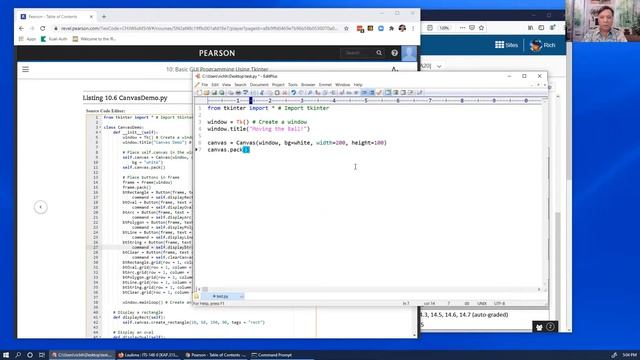
Task: Expand dropdown chevron in Firefox page
Action: point(439,66)
